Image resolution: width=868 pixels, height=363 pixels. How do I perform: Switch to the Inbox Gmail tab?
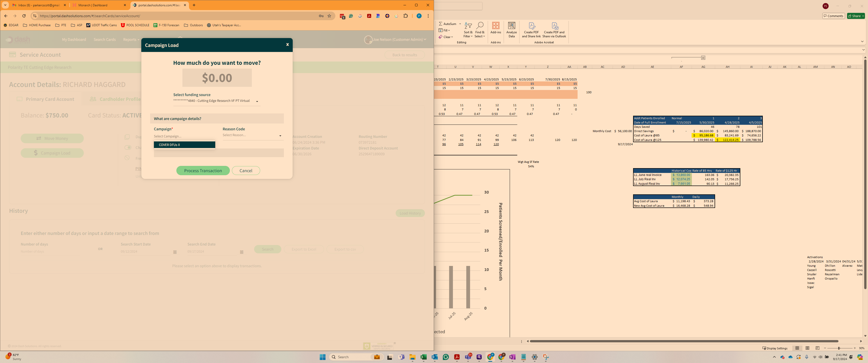[39, 5]
